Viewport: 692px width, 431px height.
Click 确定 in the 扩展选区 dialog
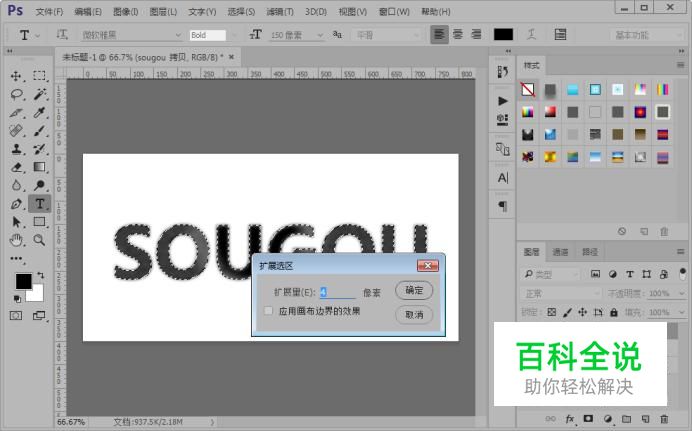[414, 290]
